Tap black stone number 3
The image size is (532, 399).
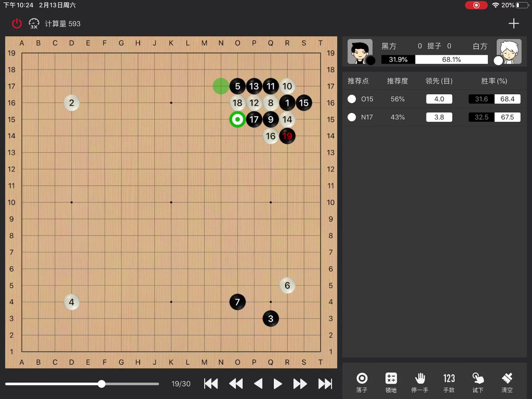click(x=271, y=318)
